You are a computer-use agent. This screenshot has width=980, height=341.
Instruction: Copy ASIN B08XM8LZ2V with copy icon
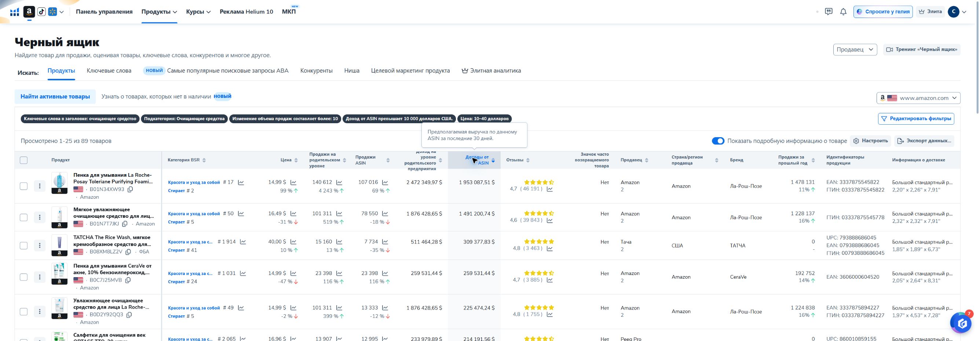point(128,252)
